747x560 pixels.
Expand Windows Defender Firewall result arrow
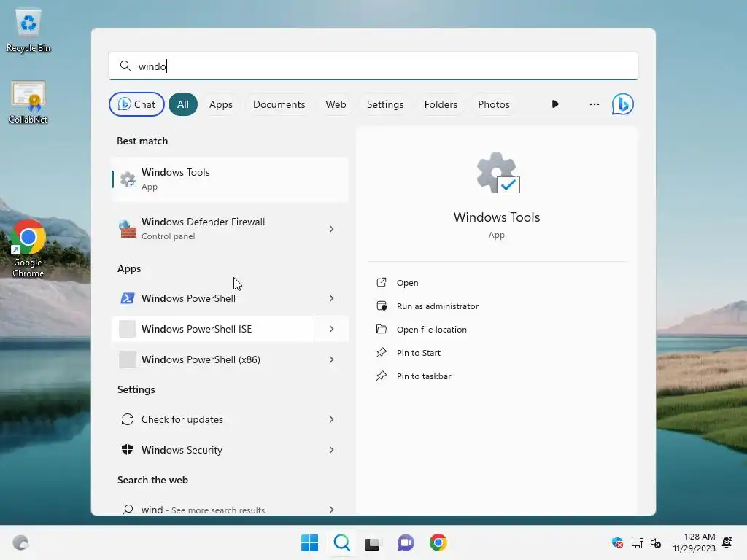click(x=332, y=229)
